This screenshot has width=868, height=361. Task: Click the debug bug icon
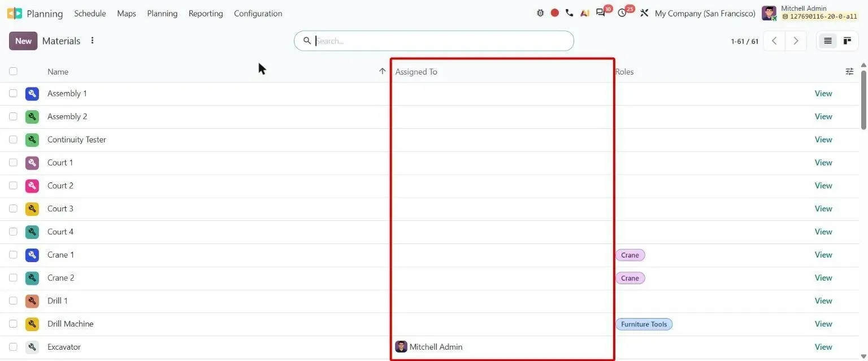540,13
